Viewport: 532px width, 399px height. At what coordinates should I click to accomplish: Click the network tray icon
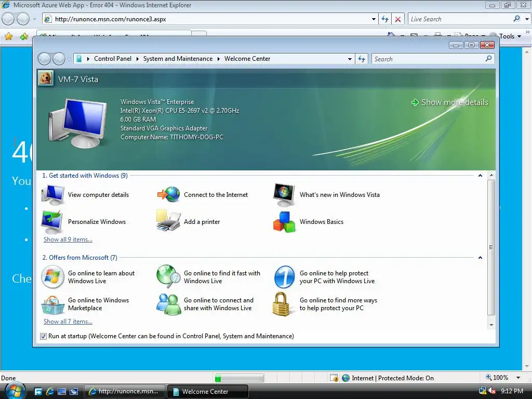tap(482, 391)
